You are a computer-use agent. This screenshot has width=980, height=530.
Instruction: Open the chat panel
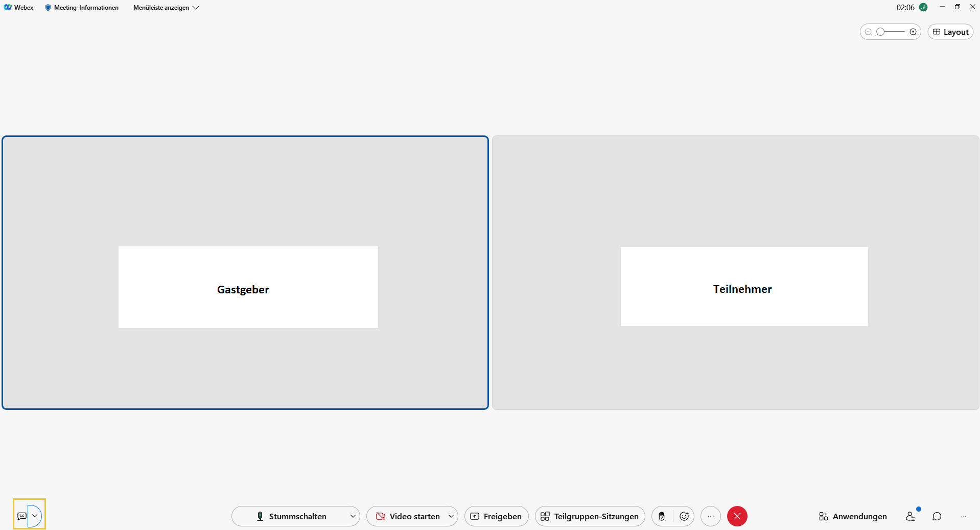(x=937, y=516)
